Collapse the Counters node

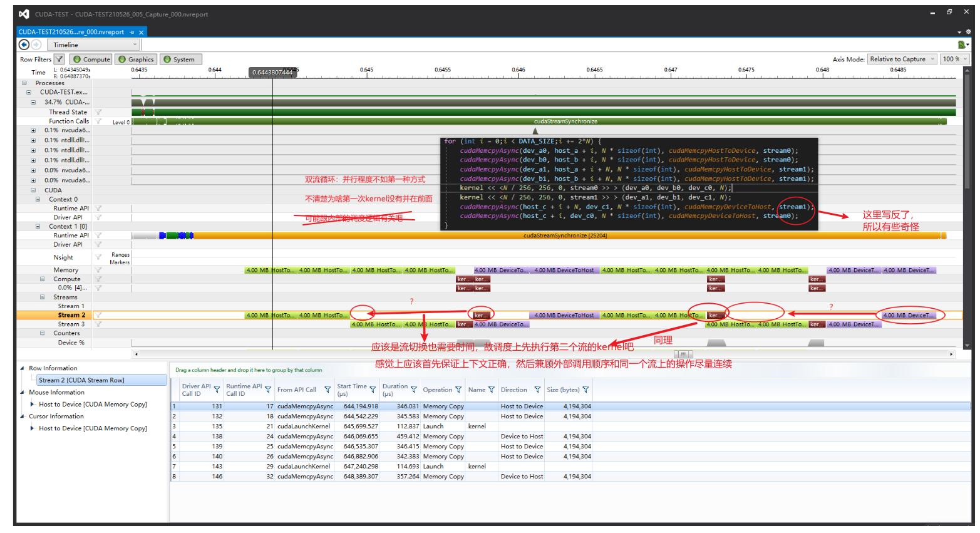[x=43, y=333]
